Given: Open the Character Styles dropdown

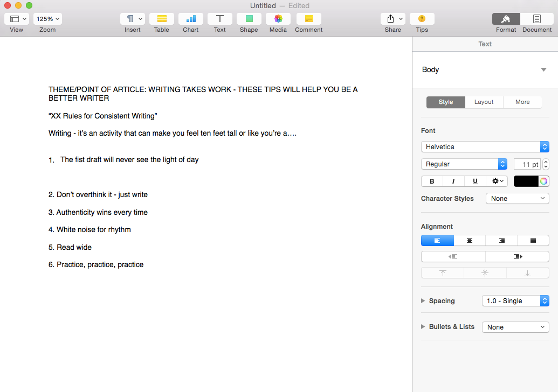Looking at the screenshot, I should tap(518, 199).
